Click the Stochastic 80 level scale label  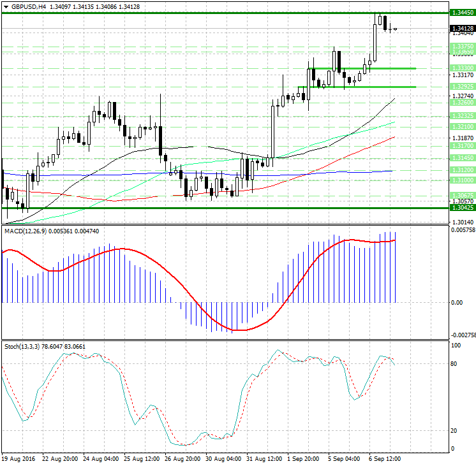[456, 364]
